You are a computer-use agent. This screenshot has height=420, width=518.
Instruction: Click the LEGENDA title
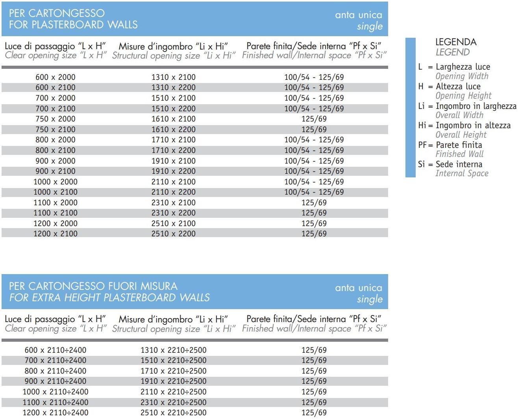point(455,42)
